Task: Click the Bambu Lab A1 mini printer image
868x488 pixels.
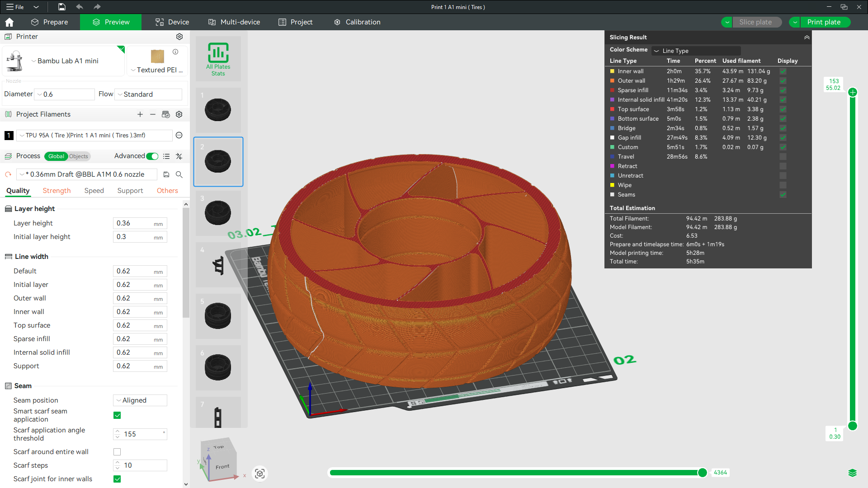Action: (x=15, y=61)
